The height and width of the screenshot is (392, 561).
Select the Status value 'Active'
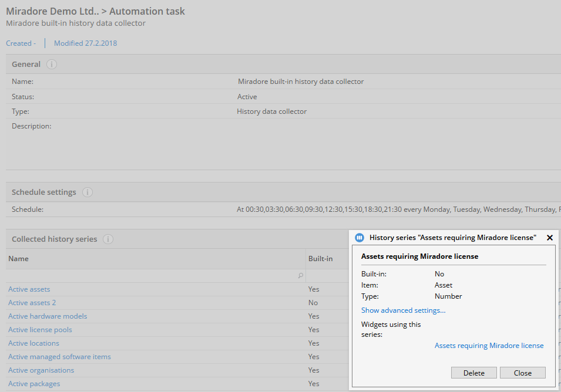coord(247,97)
